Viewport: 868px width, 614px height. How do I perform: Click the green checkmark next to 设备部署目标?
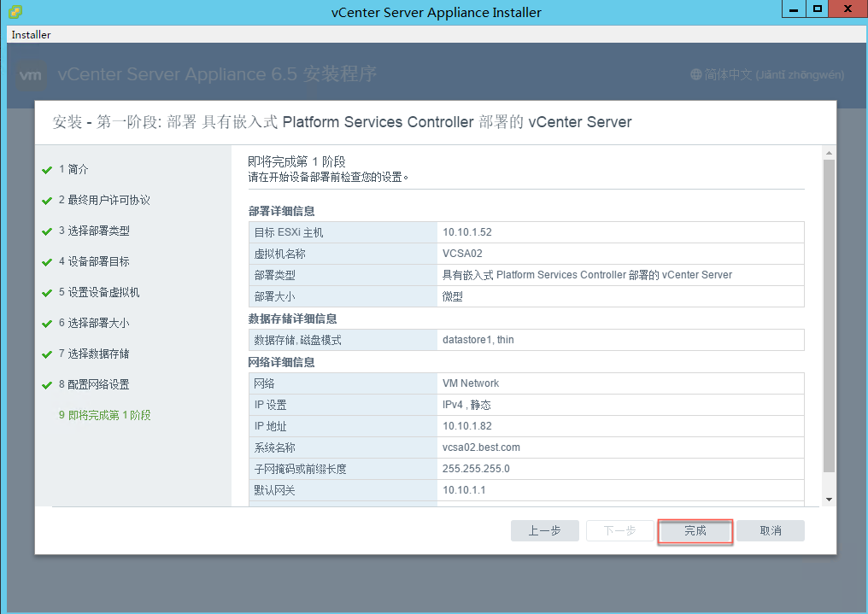point(47,262)
